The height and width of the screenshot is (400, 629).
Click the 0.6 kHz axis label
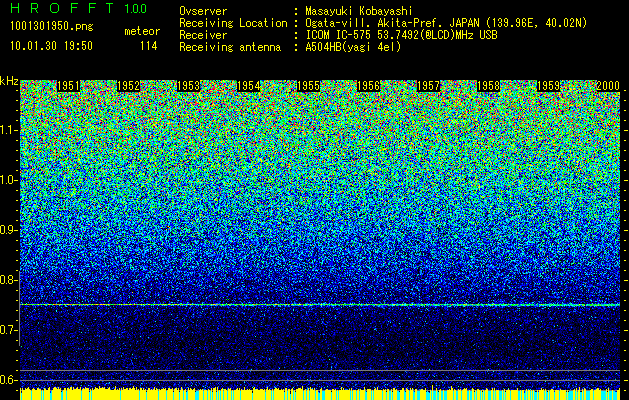pyautogui.click(x=7, y=380)
